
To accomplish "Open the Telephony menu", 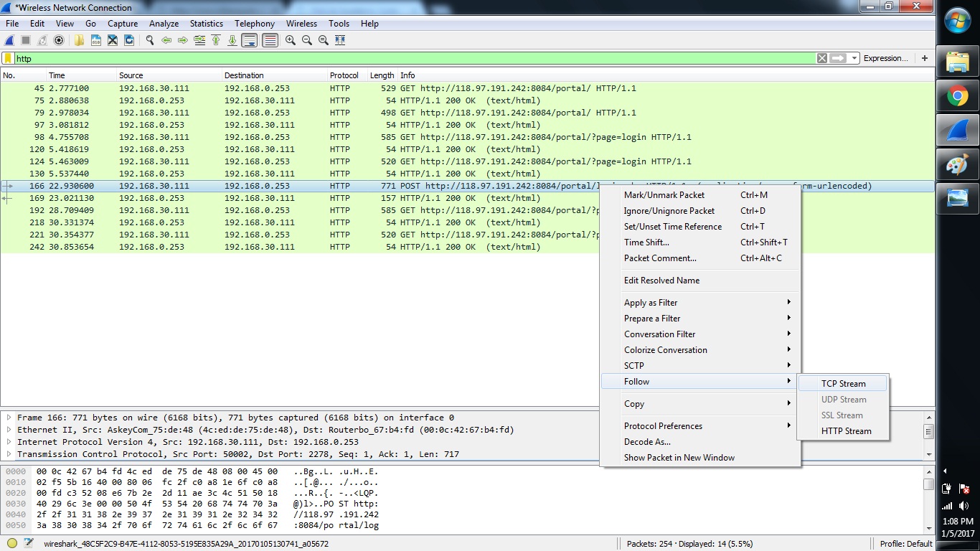I will [255, 23].
